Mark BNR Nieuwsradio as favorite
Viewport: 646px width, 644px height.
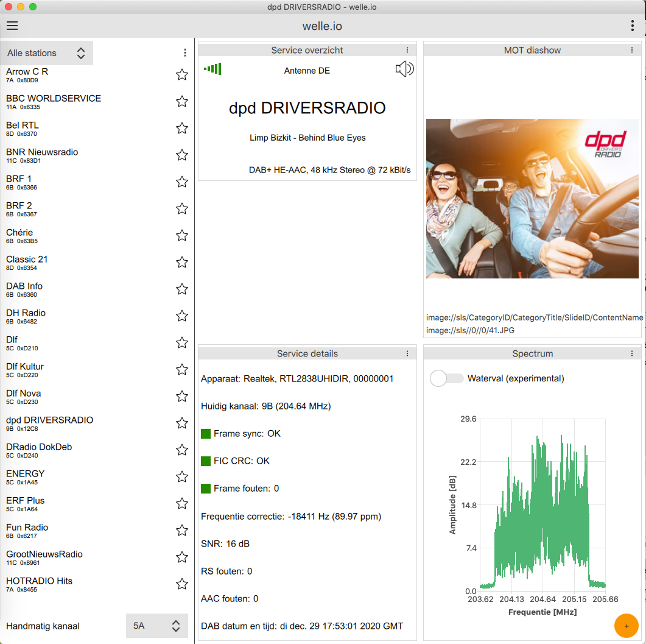[182, 155]
